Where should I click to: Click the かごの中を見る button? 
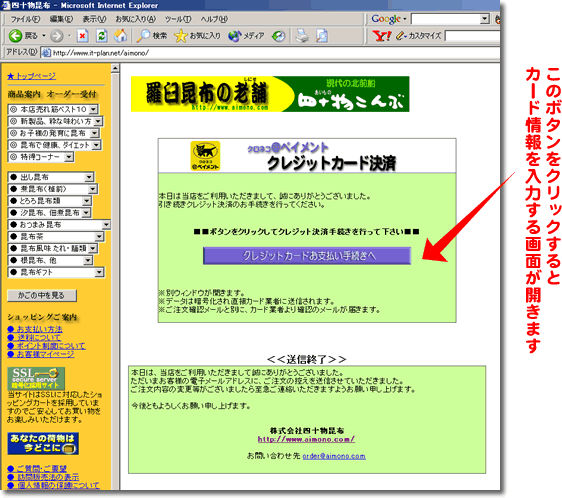coord(42,295)
